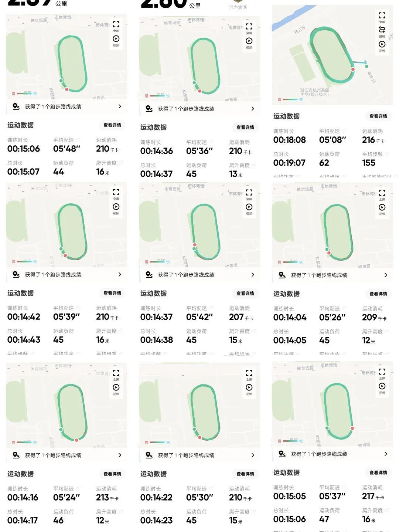The height and width of the screenshot is (532, 399).
Task: Open route achievement arrow above 05′42″ run
Action: coord(253,275)
